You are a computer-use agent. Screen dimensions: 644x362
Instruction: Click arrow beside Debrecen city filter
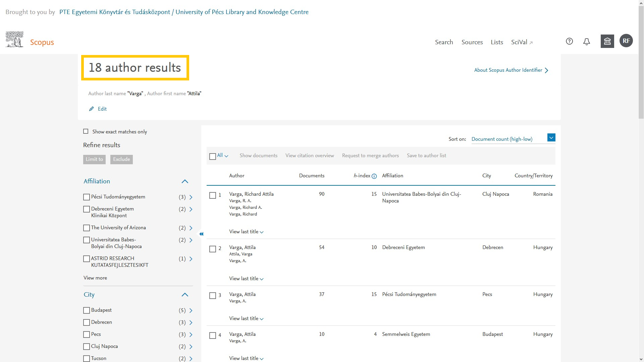[191, 322]
